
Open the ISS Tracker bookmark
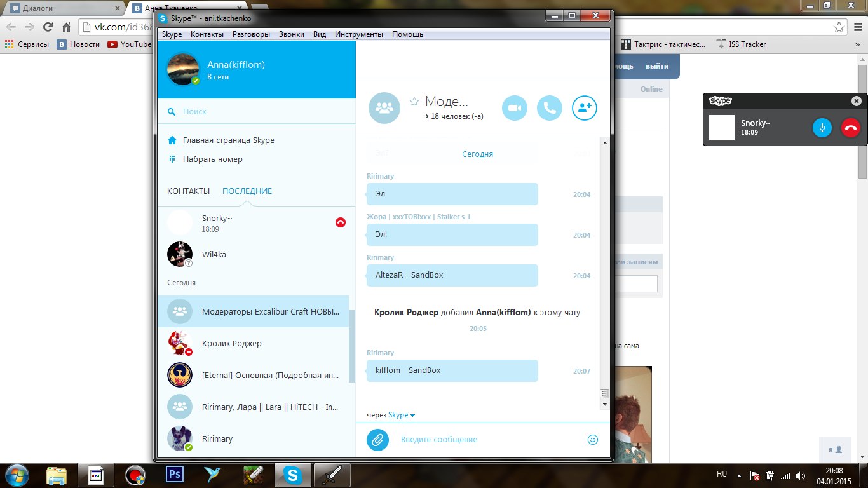741,44
